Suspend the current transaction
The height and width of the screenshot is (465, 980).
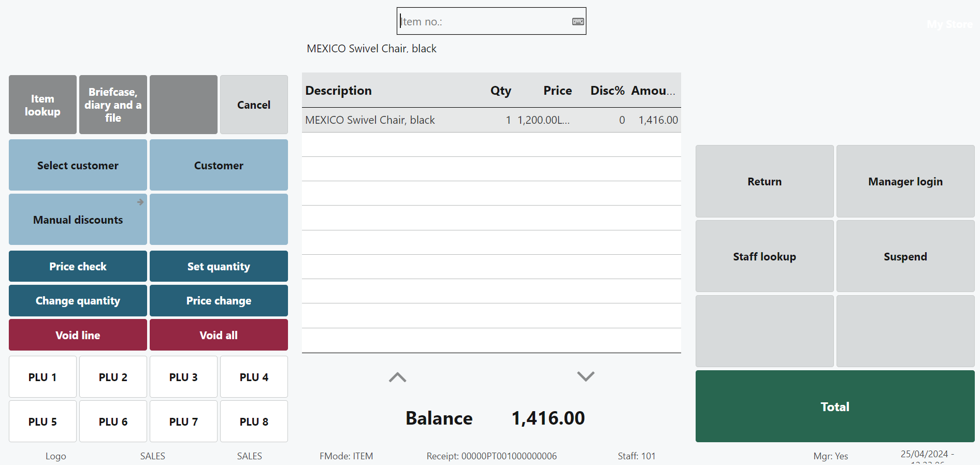(x=905, y=257)
